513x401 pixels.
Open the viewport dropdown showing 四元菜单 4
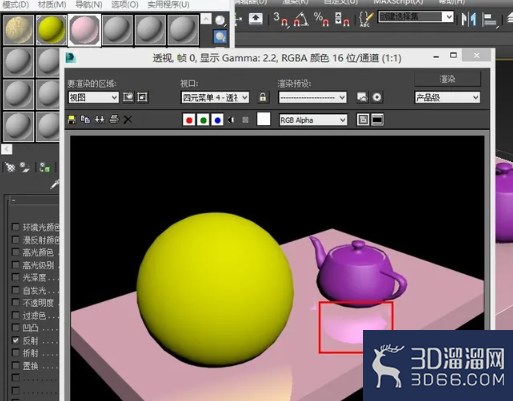tap(215, 97)
